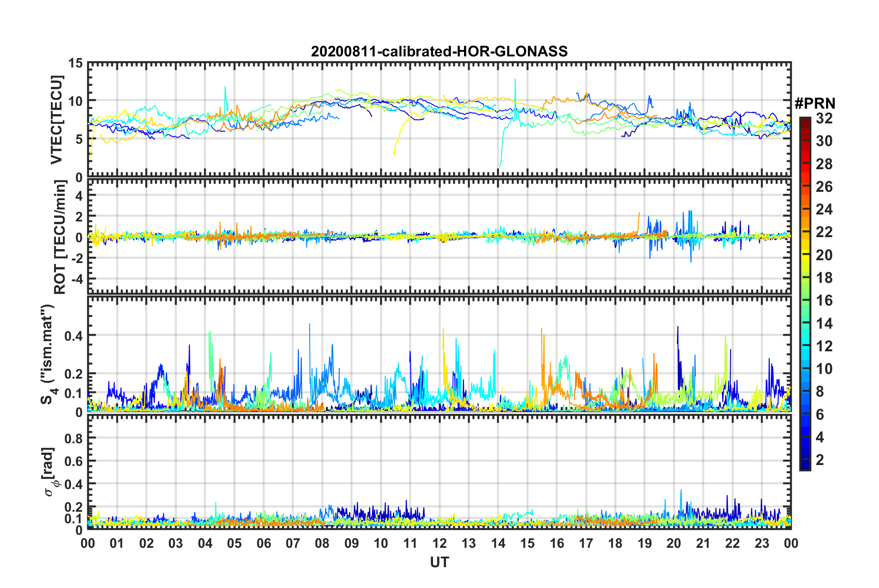Image resolution: width=879 pixels, height=588 pixels.
Task: Click the σφ [rad] y-axis label
Action: click(x=49, y=472)
